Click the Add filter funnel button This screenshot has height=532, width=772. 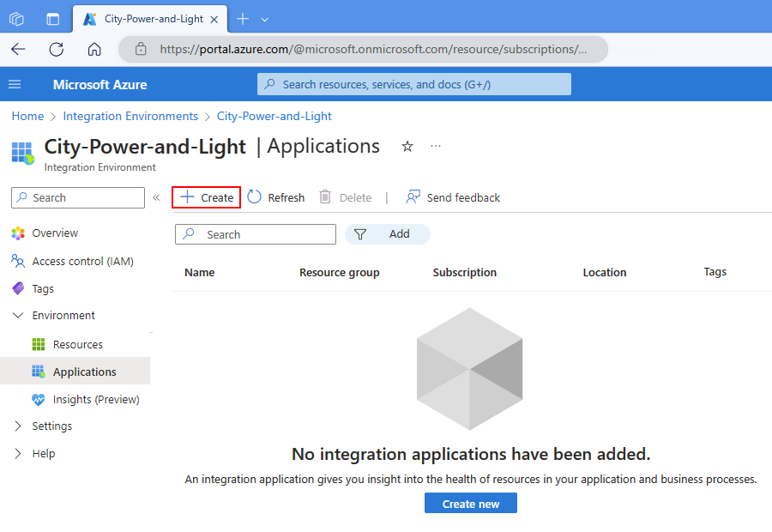388,234
